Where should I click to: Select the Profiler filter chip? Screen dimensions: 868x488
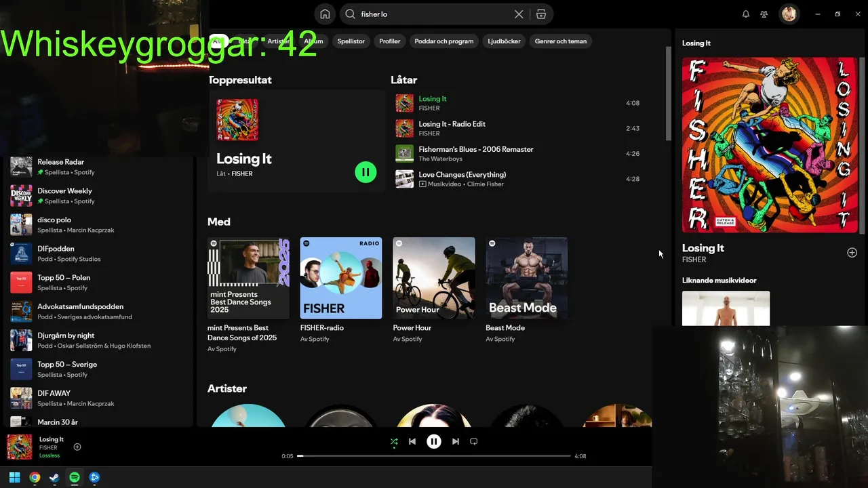click(390, 41)
